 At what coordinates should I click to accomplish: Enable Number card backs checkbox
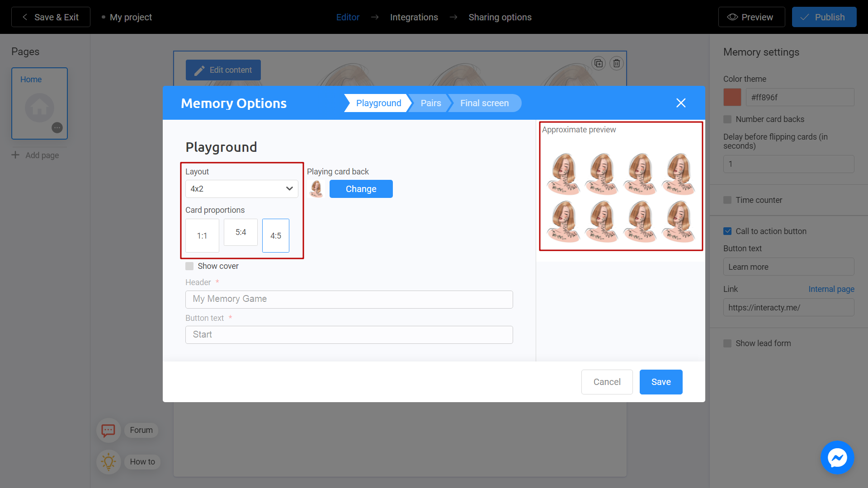click(x=727, y=119)
